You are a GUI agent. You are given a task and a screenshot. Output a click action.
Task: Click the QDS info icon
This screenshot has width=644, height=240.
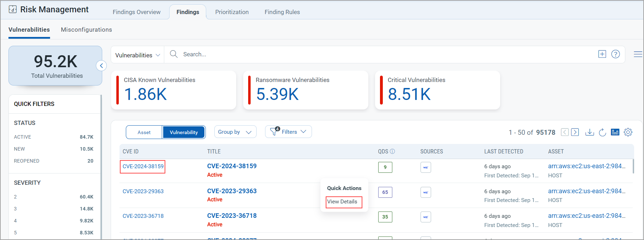(x=392, y=151)
